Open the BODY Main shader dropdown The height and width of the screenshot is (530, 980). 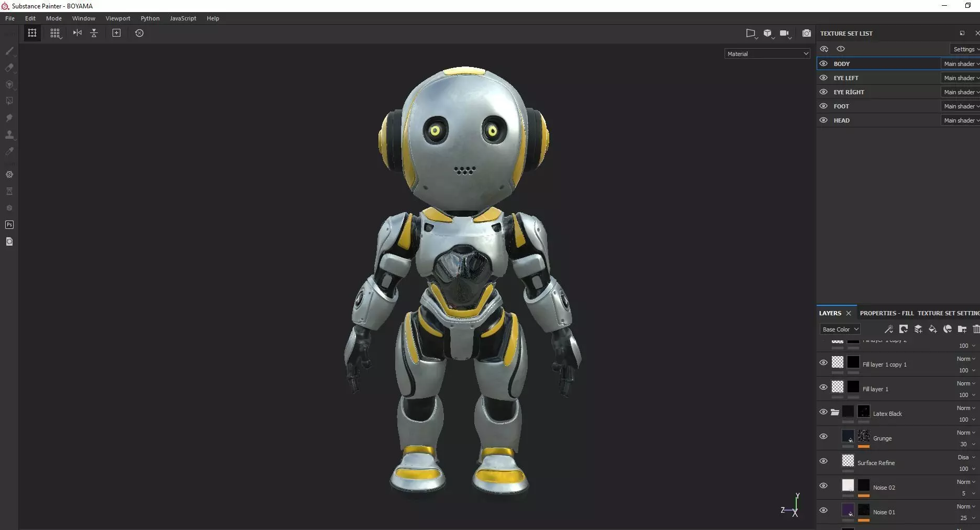point(961,63)
